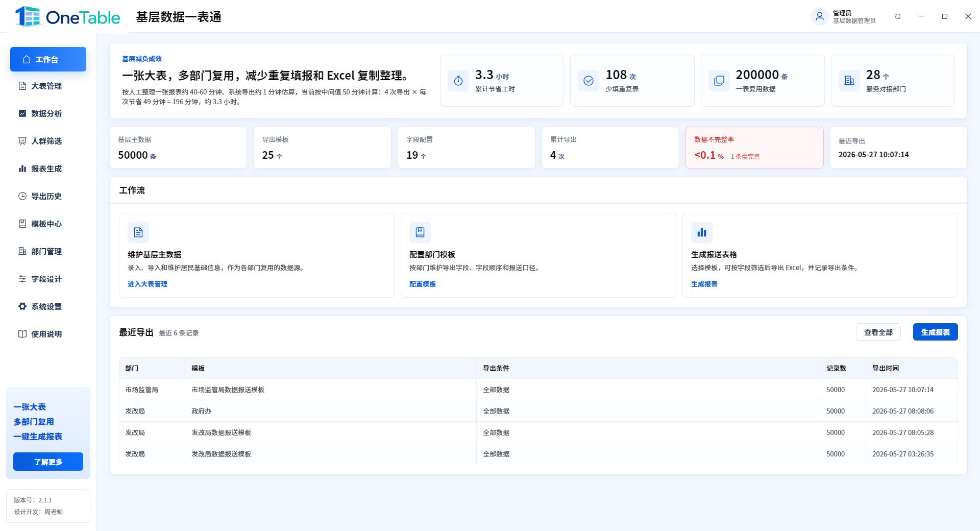
Task: Open 使用说明 in the sidebar
Action: pos(48,334)
